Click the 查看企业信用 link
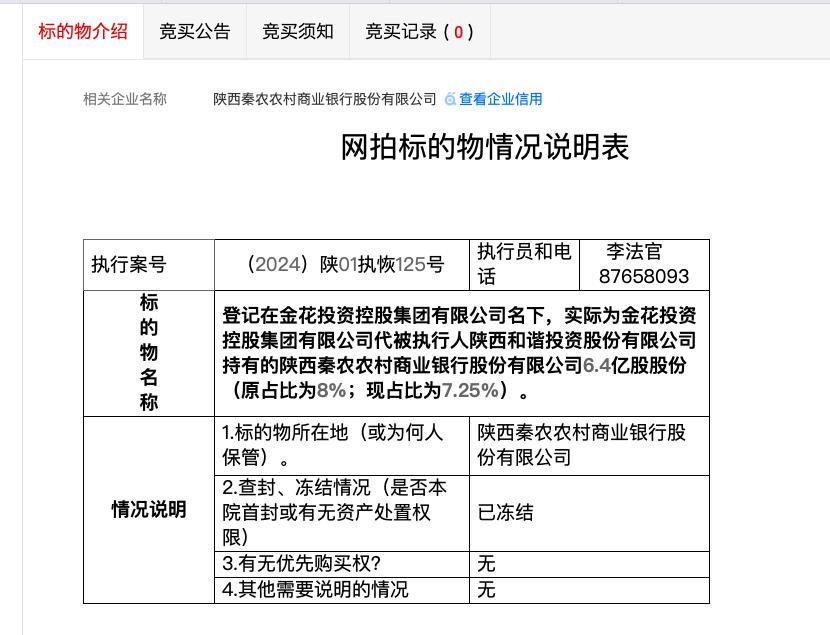 500,99
